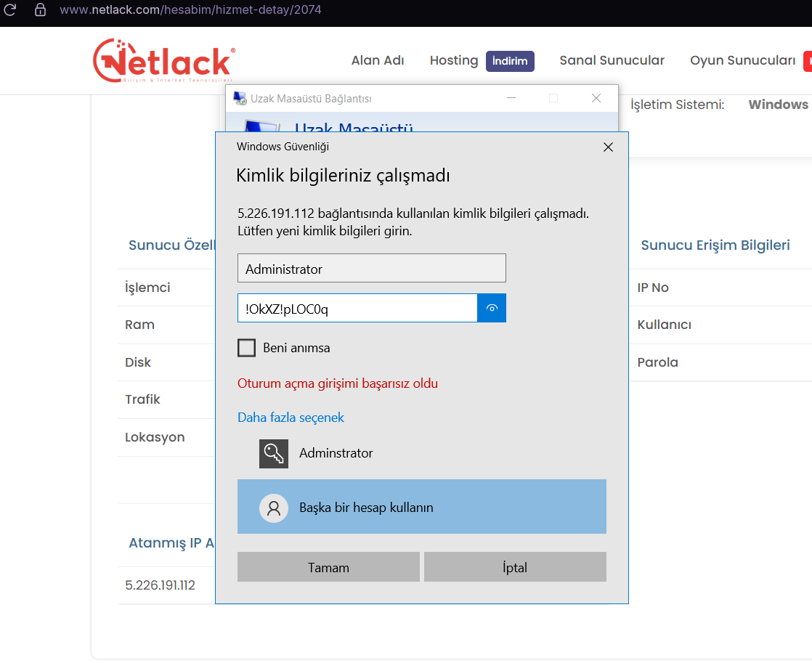
Task: Close the Uzak Masaüstü Bağlantısı window
Action: click(596, 99)
